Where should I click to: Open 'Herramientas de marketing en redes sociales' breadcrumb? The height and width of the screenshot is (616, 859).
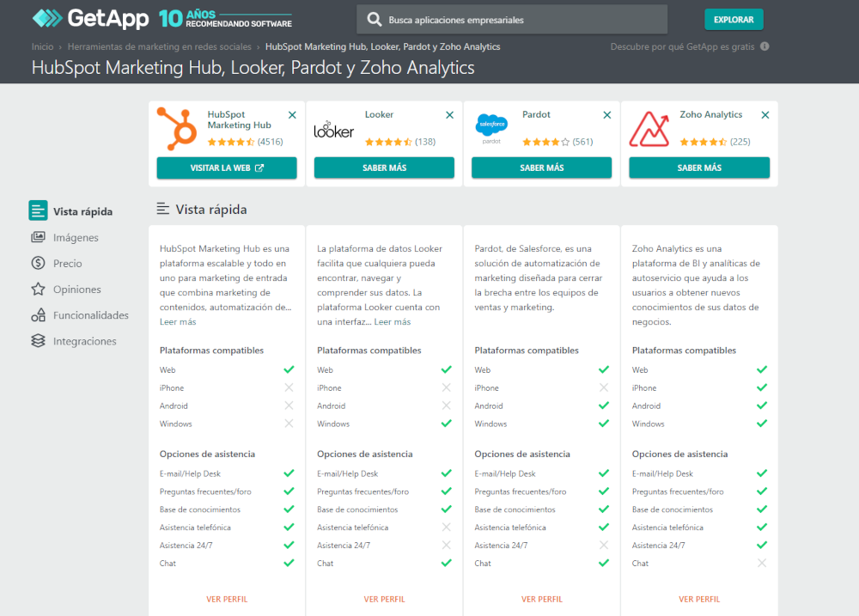(160, 46)
